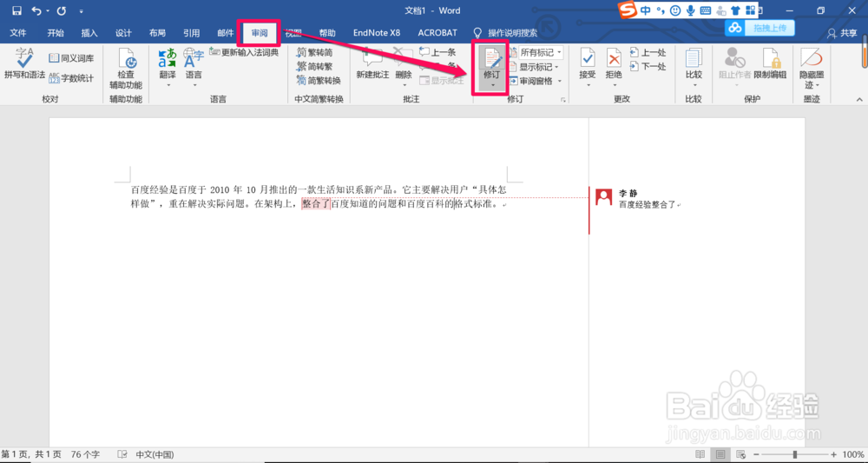Click 限制编辑 restrict editing
Image resolution: width=868 pixels, height=463 pixels.
pos(771,64)
